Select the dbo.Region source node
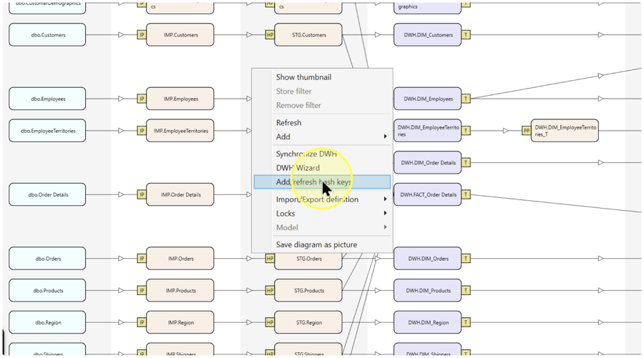This screenshot has width=644, height=358. point(47,322)
